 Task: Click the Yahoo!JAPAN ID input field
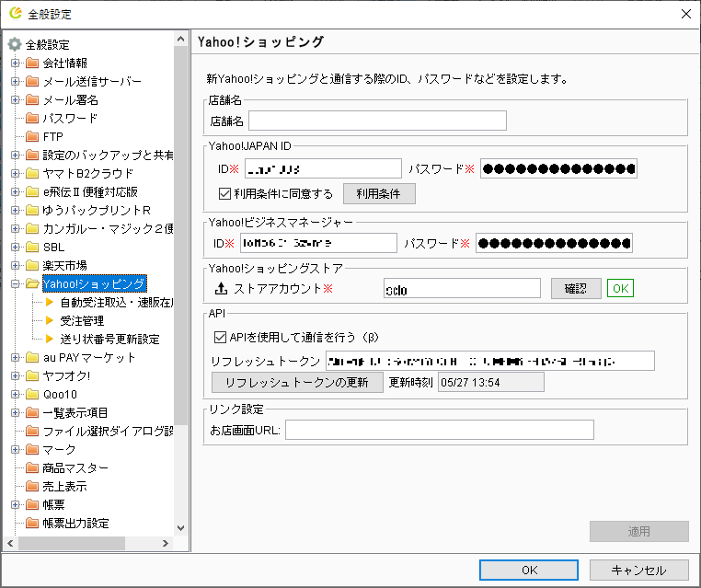(x=323, y=169)
